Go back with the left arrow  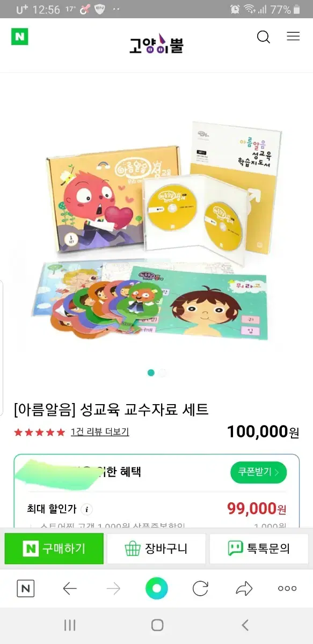pos(70,589)
